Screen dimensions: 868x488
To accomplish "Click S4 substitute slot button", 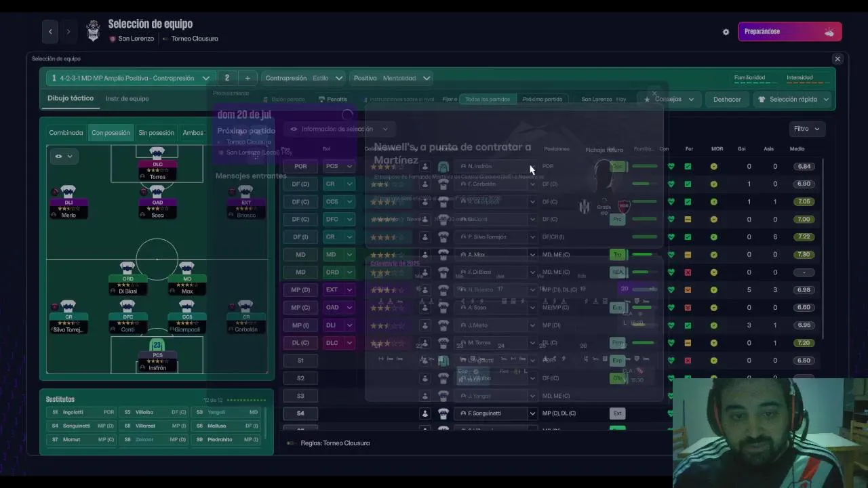I will coord(300,413).
